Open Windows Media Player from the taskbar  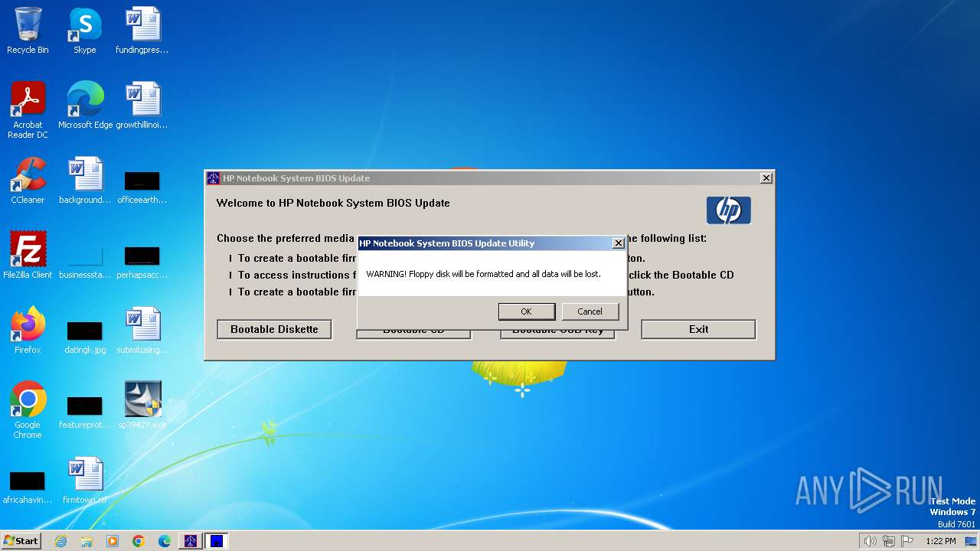pyautogui.click(x=113, y=541)
